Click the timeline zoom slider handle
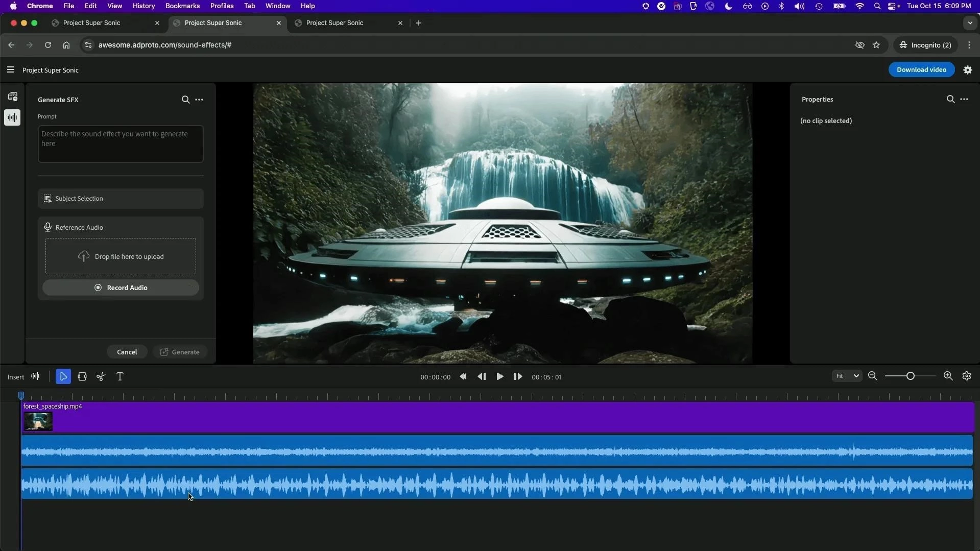The height and width of the screenshot is (551, 980). (x=910, y=376)
